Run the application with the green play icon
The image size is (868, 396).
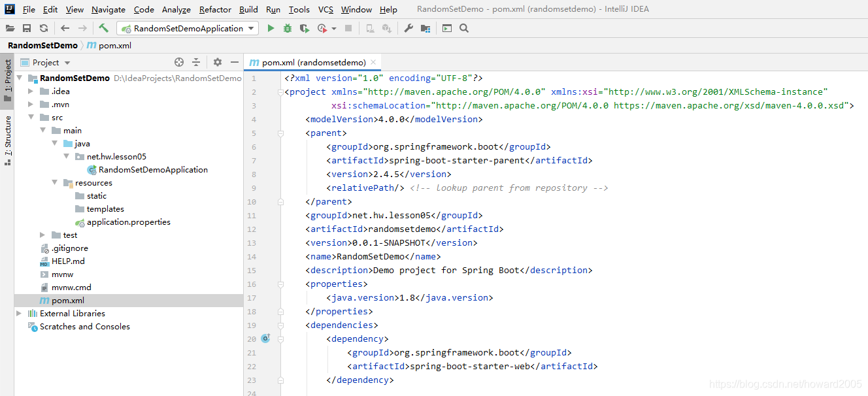click(x=271, y=28)
